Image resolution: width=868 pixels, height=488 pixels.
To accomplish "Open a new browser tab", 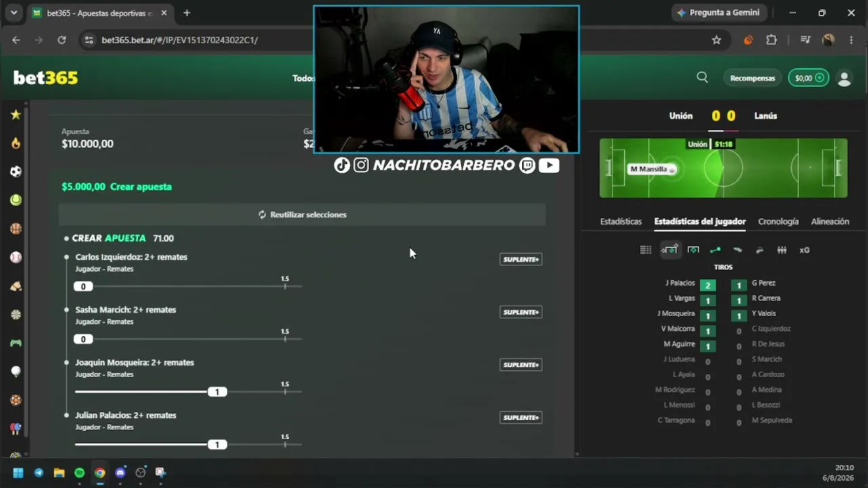I will pos(186,13).
